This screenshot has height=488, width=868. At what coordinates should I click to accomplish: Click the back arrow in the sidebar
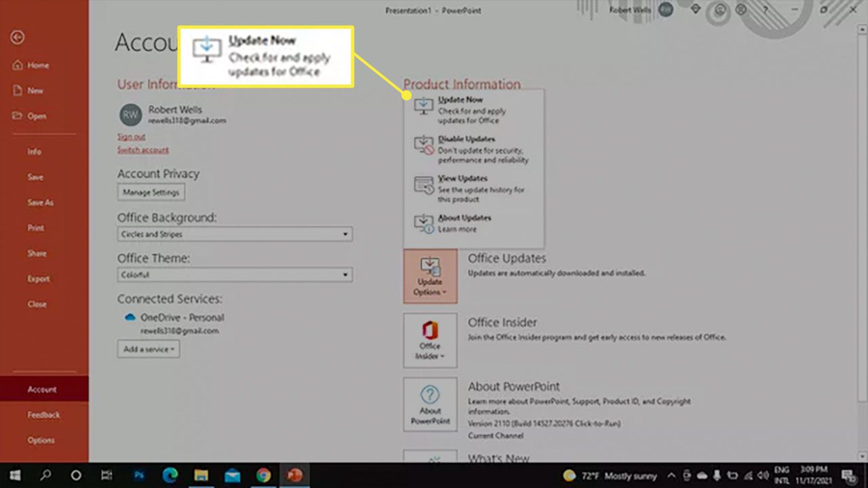(x=18, y=37)
